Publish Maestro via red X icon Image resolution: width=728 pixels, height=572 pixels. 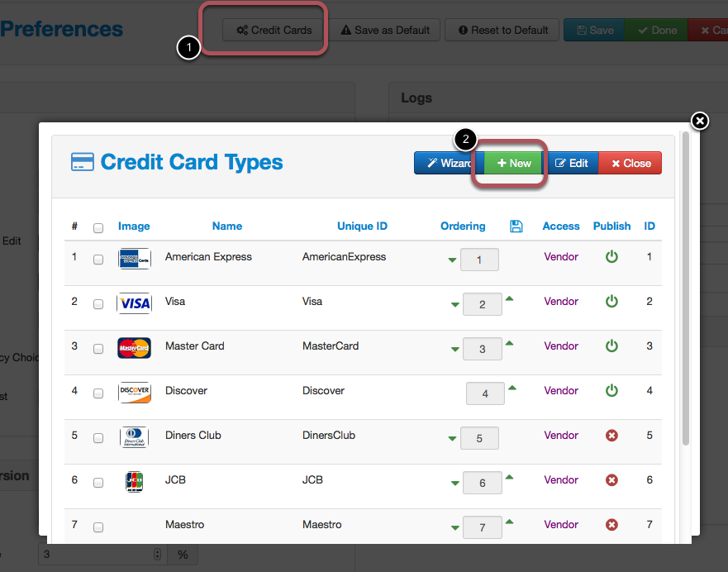point(611,525)
